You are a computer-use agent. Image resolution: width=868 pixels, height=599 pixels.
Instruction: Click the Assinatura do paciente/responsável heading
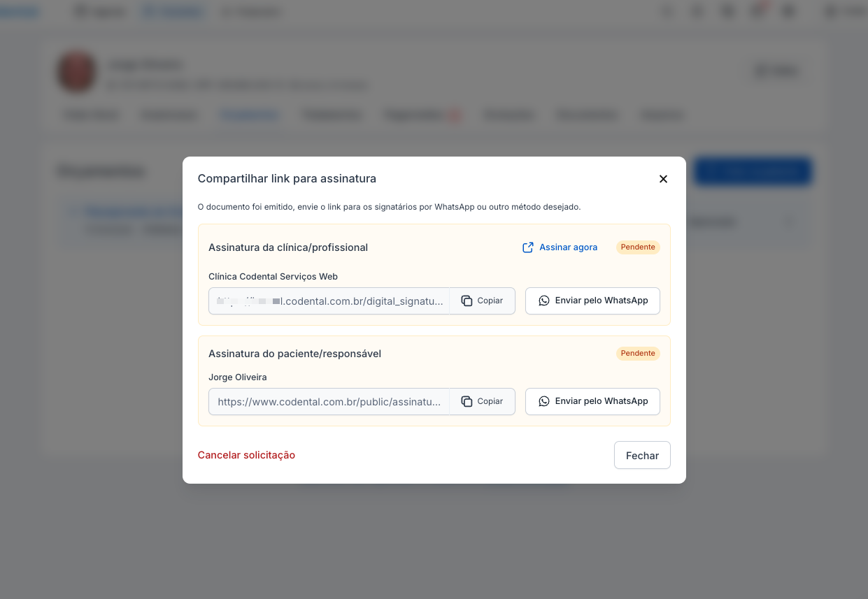coord(294,354)
